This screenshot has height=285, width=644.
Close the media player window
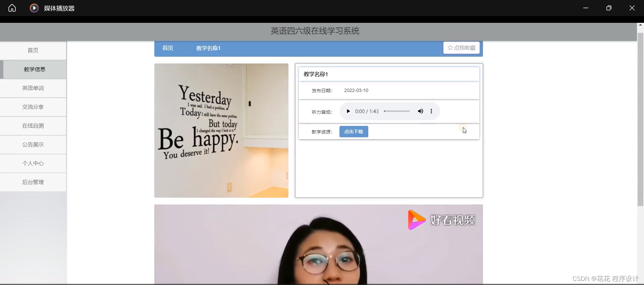(632, 8)
